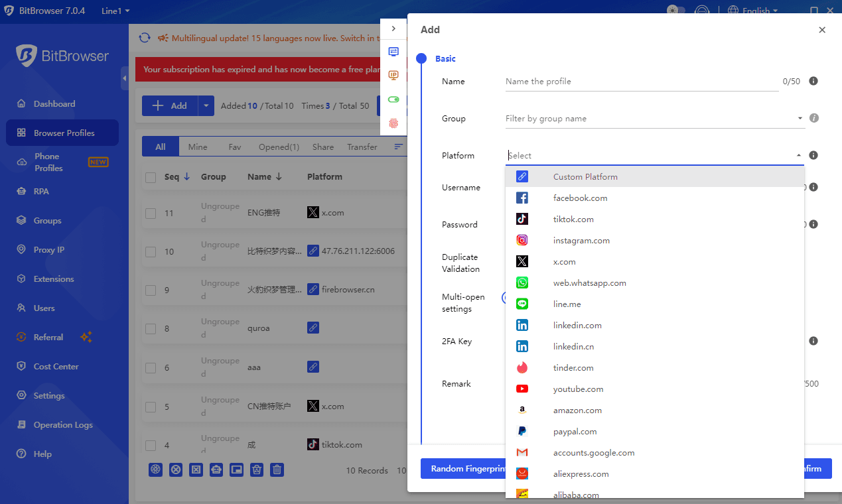Check the box for row 8 quroa
Image resolution: width=842 pixels, height=504 pixels.
pos(151,328)
